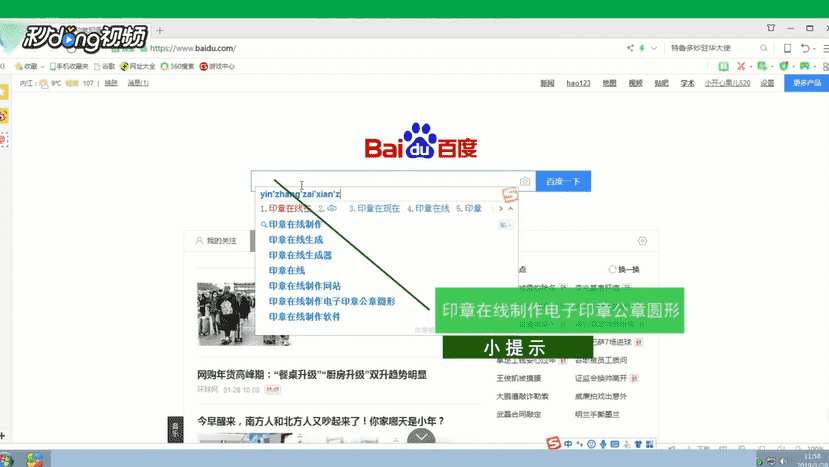Choose suggestion 印章在线制作电子印章公章圆形
The width and height of the screenshot is (829, 467).
point(332,301)
